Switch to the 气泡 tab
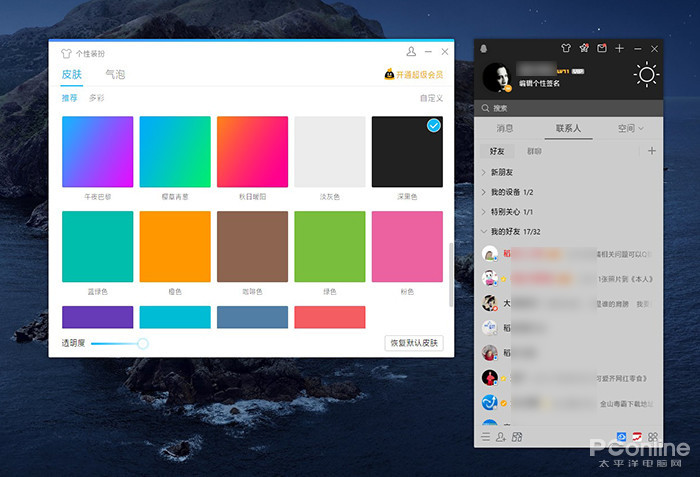This screenshot has width=700, height=477. (x=115, y=75)
